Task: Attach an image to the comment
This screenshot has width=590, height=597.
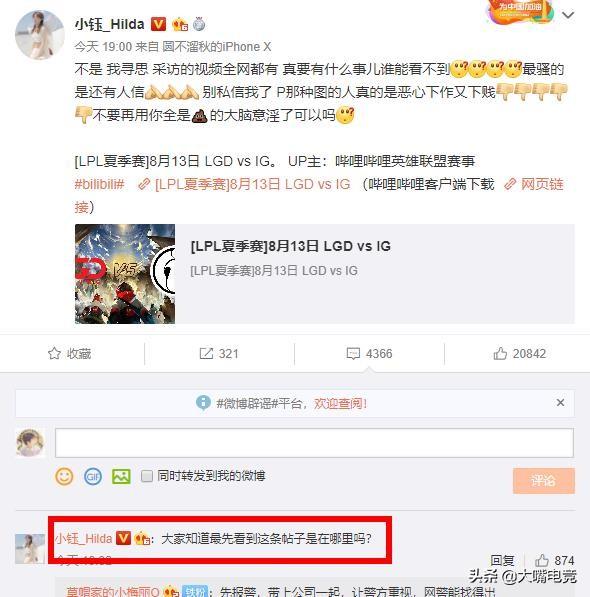Action: click(121, 476)
